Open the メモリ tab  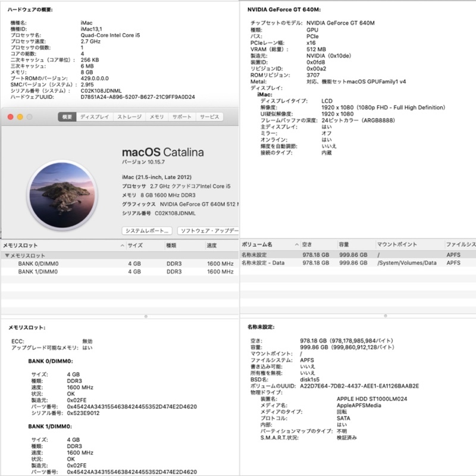tap(156, 117)
